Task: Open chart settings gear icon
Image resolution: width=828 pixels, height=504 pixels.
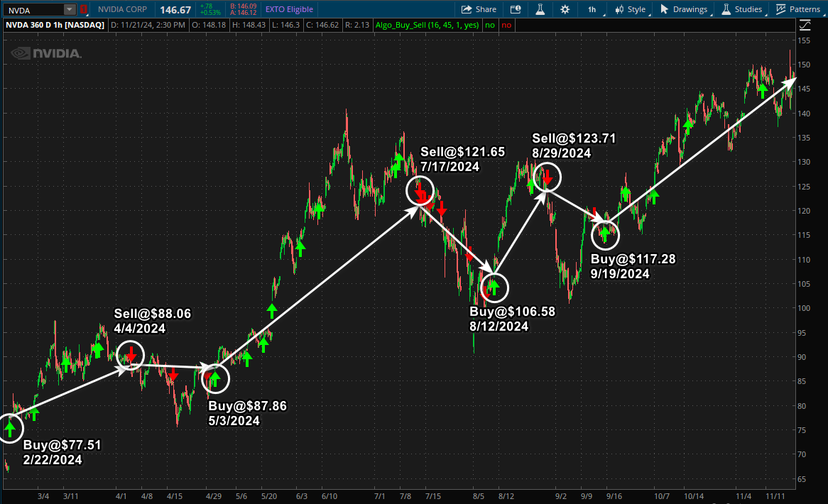Action: (565, 9)
